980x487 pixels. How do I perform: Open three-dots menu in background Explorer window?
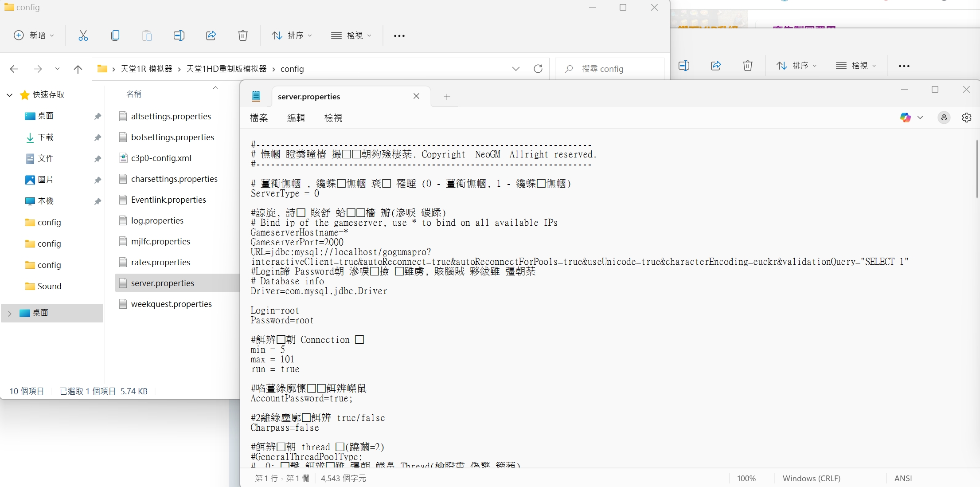point(904,66)
